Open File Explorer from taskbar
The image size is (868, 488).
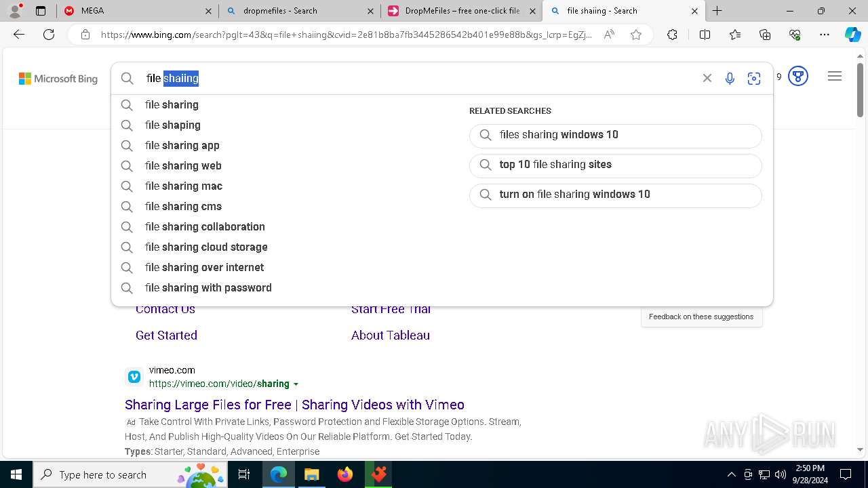(x=311, y=474)
